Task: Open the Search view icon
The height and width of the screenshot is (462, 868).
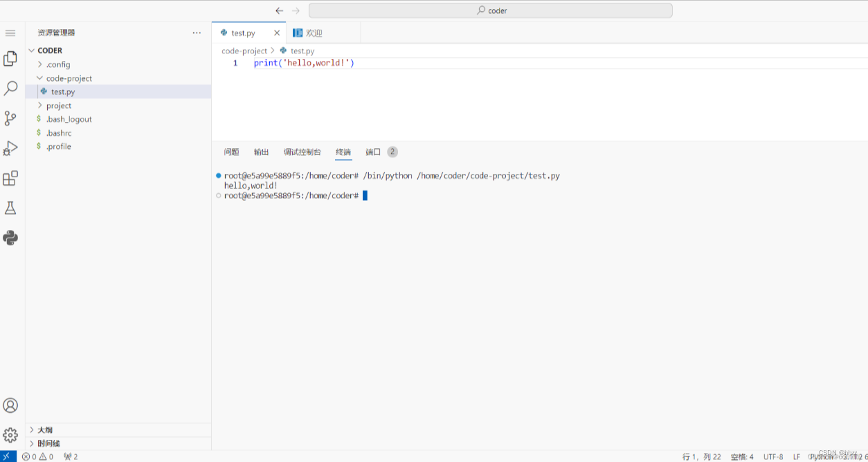Action: pyautogui.click(x=10, y=89)
